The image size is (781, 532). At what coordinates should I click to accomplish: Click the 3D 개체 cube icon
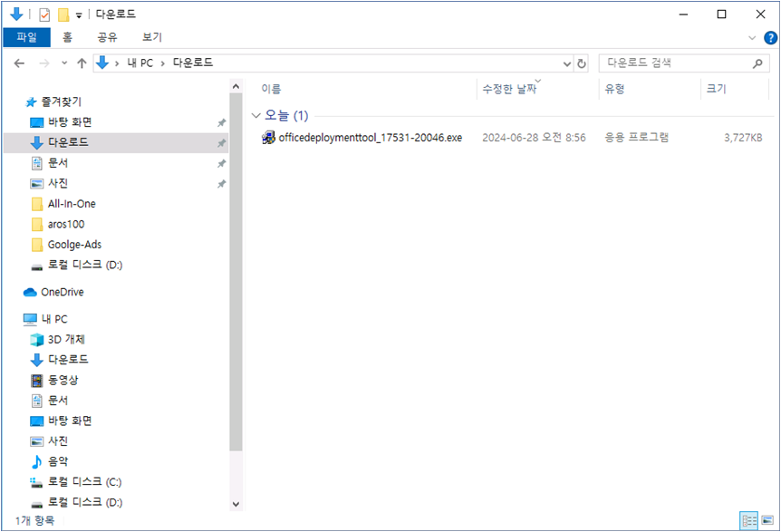point(36,340)
